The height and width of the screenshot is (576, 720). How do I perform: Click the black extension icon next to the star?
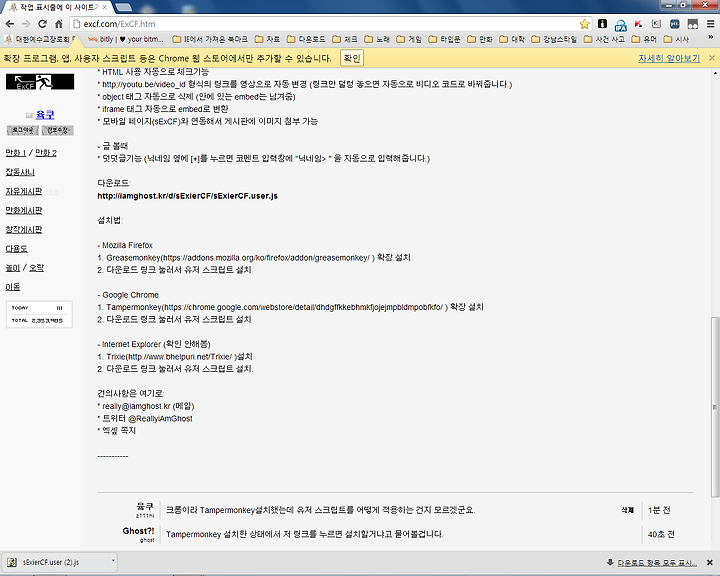click(x=602, y=24)
